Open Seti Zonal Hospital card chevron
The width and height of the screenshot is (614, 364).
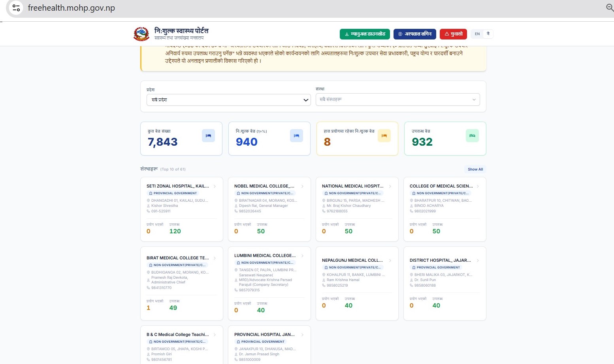215,186
